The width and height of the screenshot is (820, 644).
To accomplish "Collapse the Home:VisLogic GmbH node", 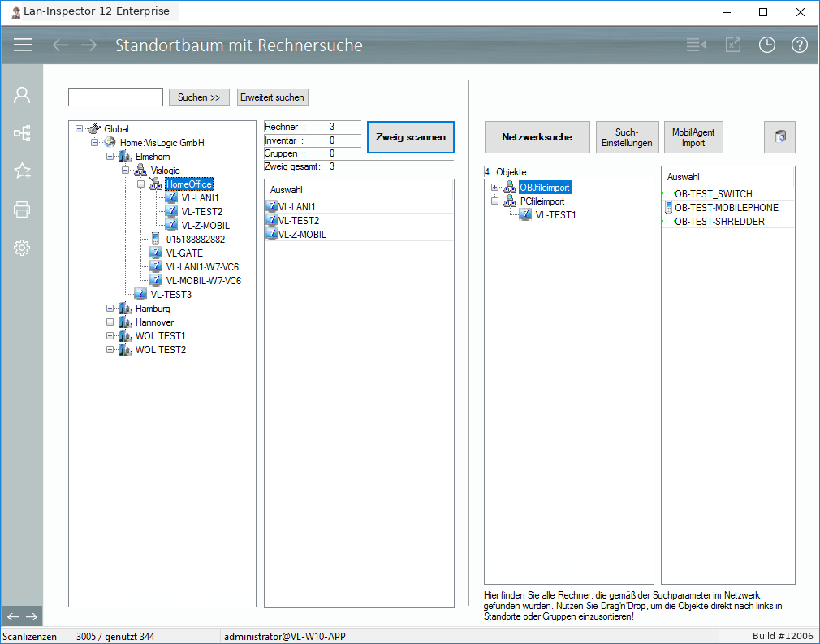I will 95,142.
